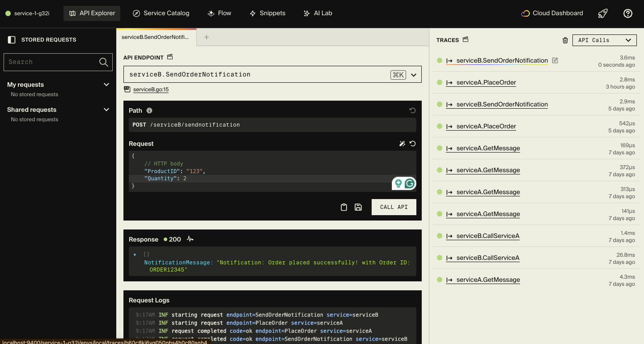The image size is (644, 344).
Task: Click the trash icon to clear traces
Action: coord(565,40)
